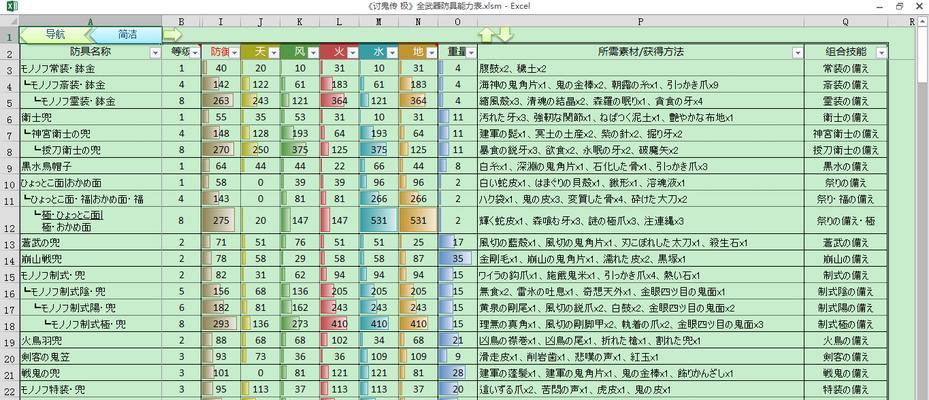Click the 导航 navigation button
The image size is (929, 400).
[x=55, y=35]
